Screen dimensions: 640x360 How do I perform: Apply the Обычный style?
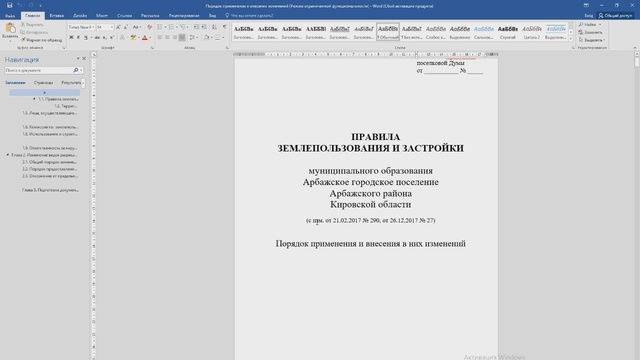click(388, 32)
